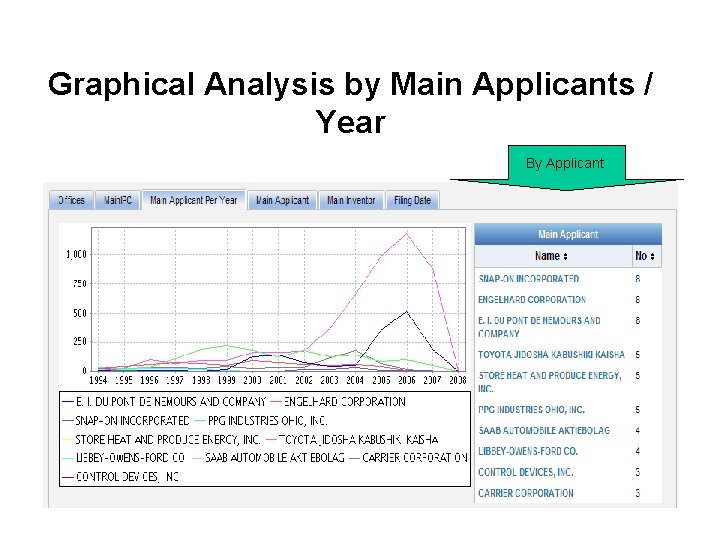Open ENGELHARD CORPORATION link in table
Screen dimensions: 720x540
(x=532, y=300)
